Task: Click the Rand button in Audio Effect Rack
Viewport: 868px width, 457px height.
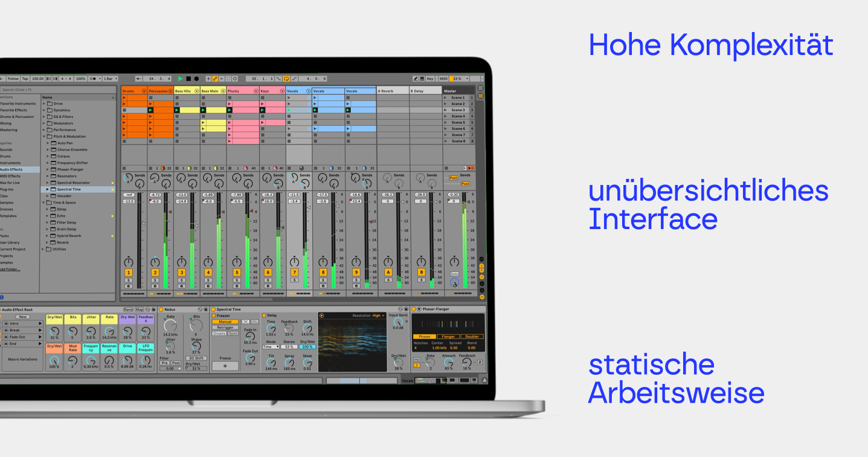Action: point(128,310)
